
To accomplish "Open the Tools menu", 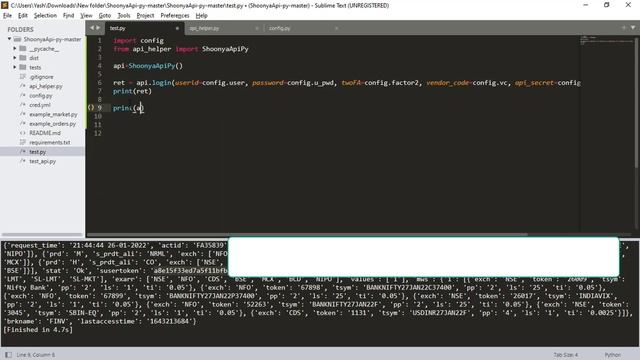I will 124,16.
